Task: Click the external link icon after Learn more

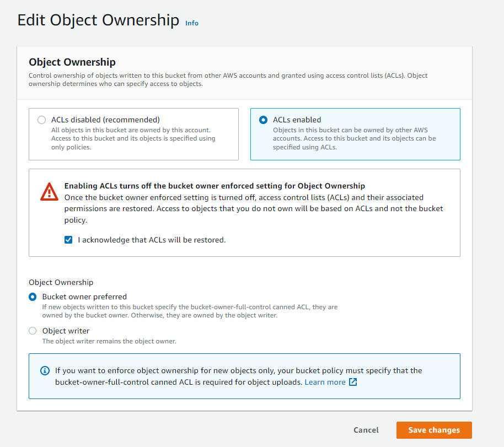Action: (x=353, y=382)
